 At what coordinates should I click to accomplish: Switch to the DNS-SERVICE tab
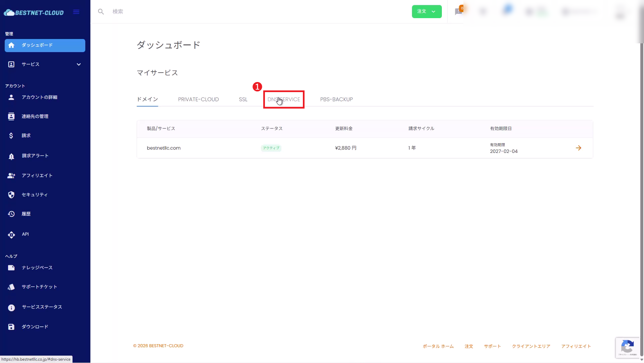(x=284, y=99)
